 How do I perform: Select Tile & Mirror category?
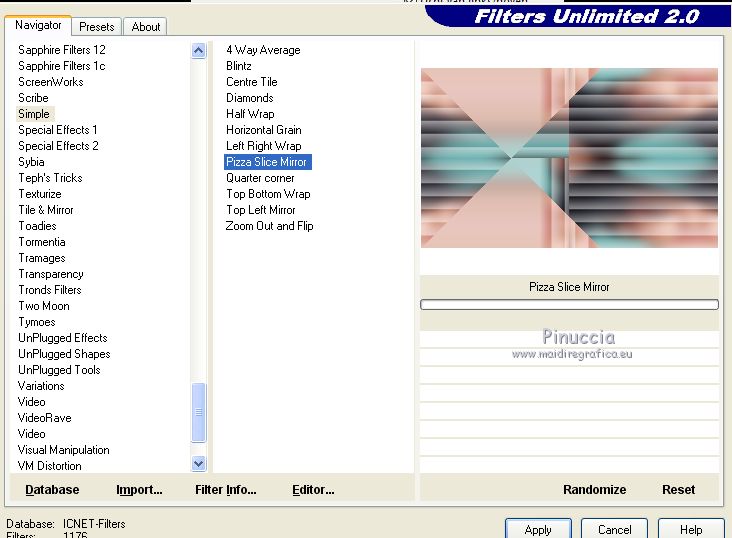click(46, 210)
